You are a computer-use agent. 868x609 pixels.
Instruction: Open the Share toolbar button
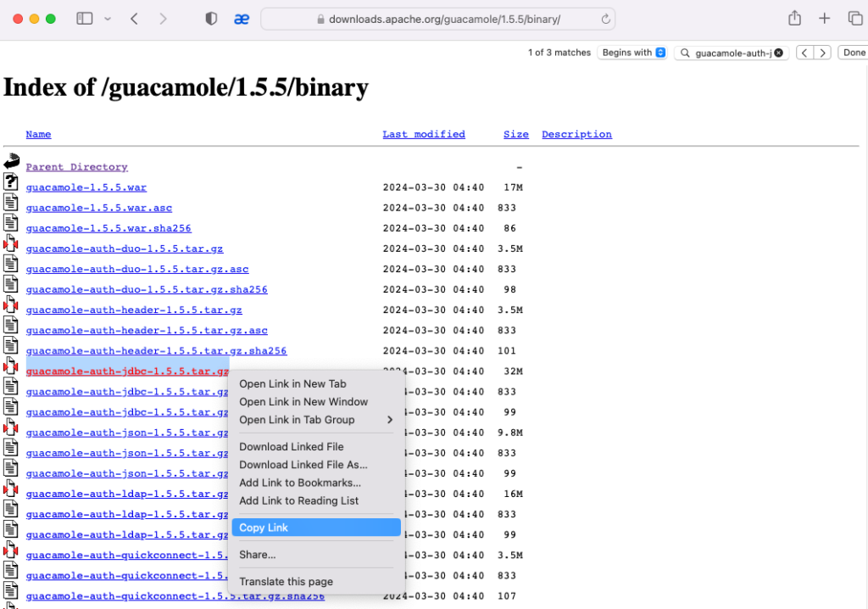tap(794, 19)
